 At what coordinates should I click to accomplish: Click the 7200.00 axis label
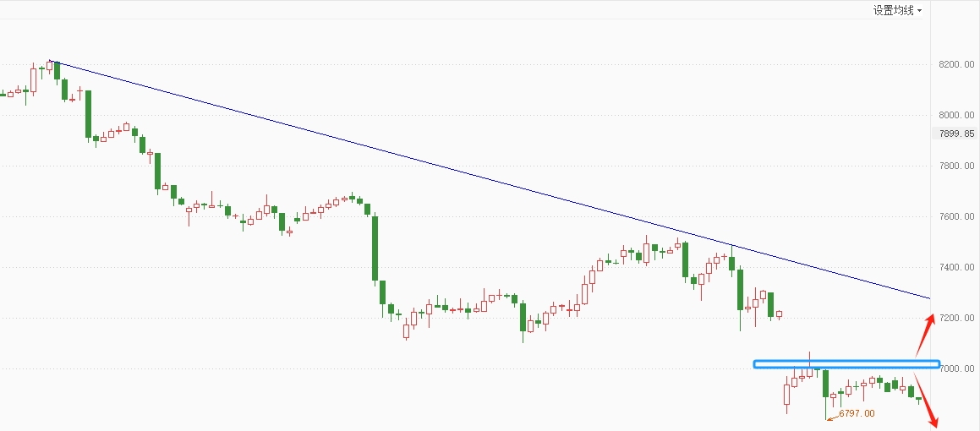tap(956, 318)
